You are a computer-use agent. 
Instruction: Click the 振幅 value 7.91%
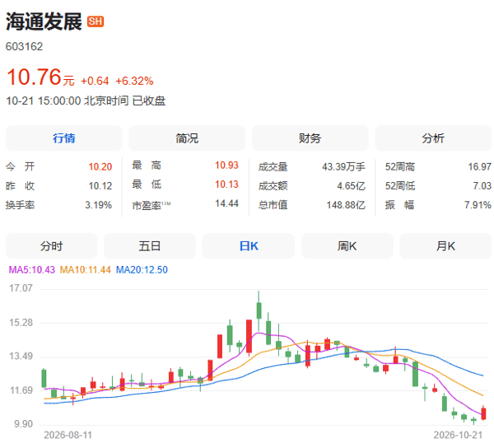coord(478,205)
